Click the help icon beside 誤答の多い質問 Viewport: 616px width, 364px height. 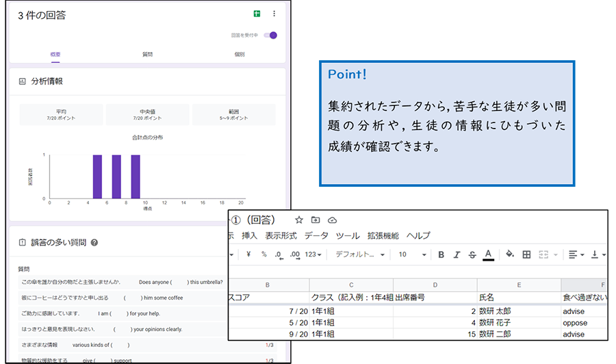point(94,242)
